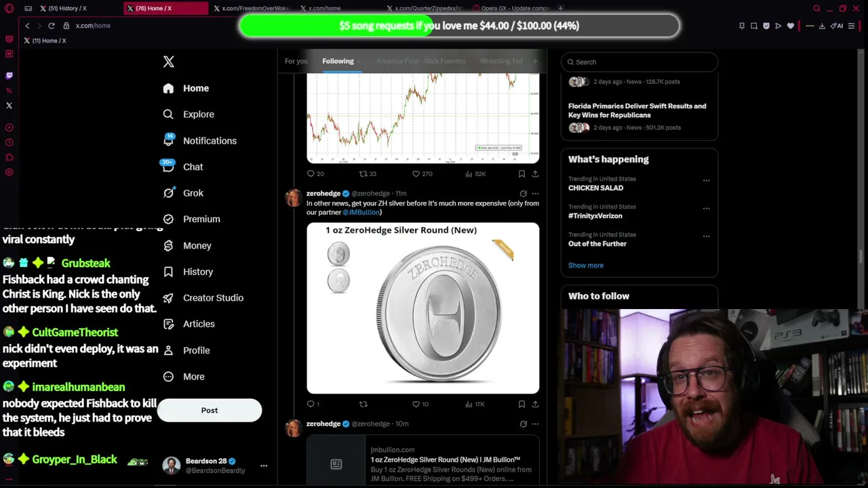Open Florida Primaries Deliver Swift Results story
The image size is (868, 488).
pos(637,110)
